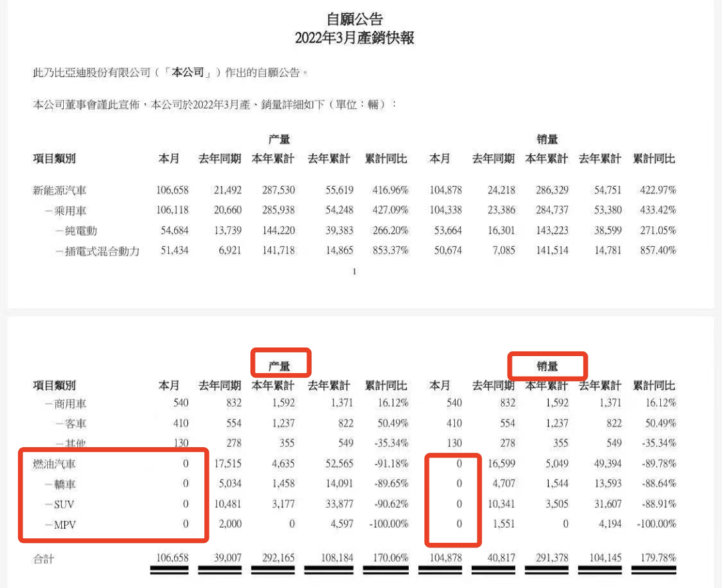The width and height of the screenshot is (722, 588).
Task: Click the value 54,684
Action: pyautogui.click(x=174, y=230)
